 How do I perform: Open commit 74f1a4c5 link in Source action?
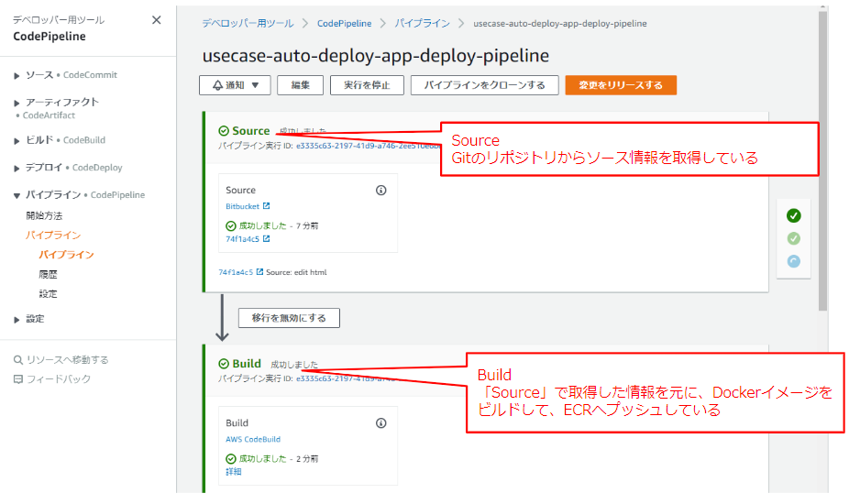pyautogui.click(x=243, y=239)
